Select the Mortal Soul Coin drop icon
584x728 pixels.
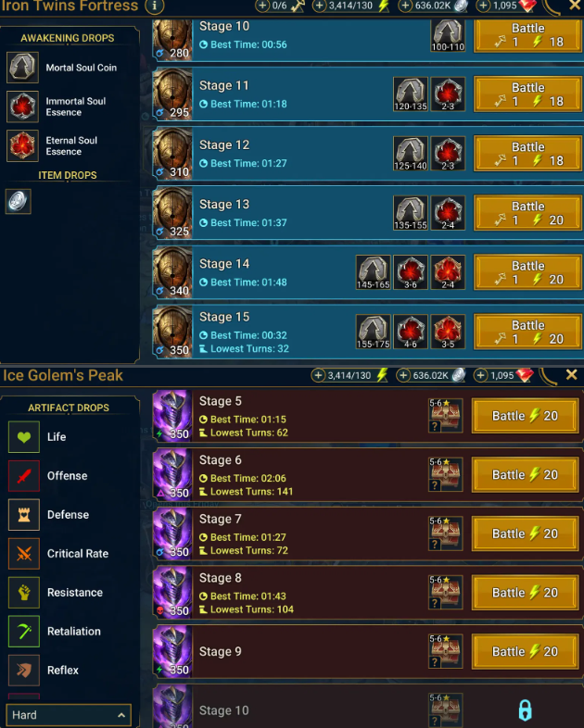tap(23, 68)
